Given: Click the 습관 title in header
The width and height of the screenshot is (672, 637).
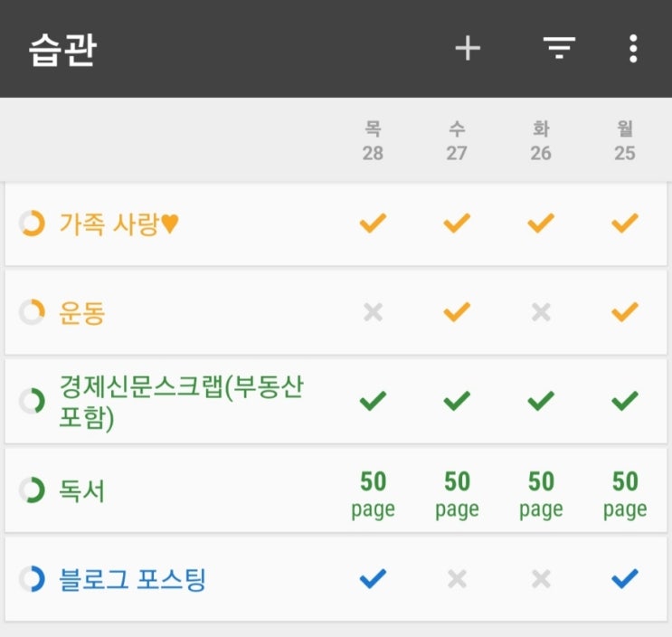Looking at the screenshot, I should (x=62, y=50).
